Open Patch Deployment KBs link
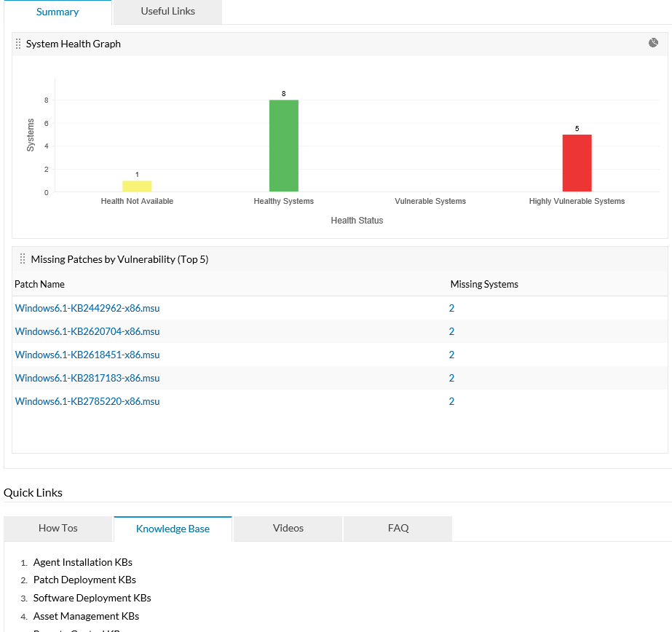Viewport: 672px width, 632px height. click(x=84, y=580)
